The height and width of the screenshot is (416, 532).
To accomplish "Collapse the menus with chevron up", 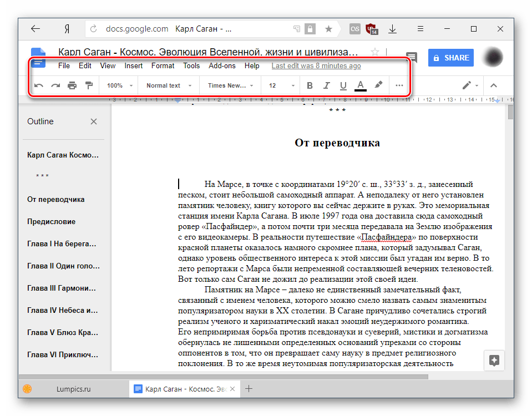I will point(494,85).
